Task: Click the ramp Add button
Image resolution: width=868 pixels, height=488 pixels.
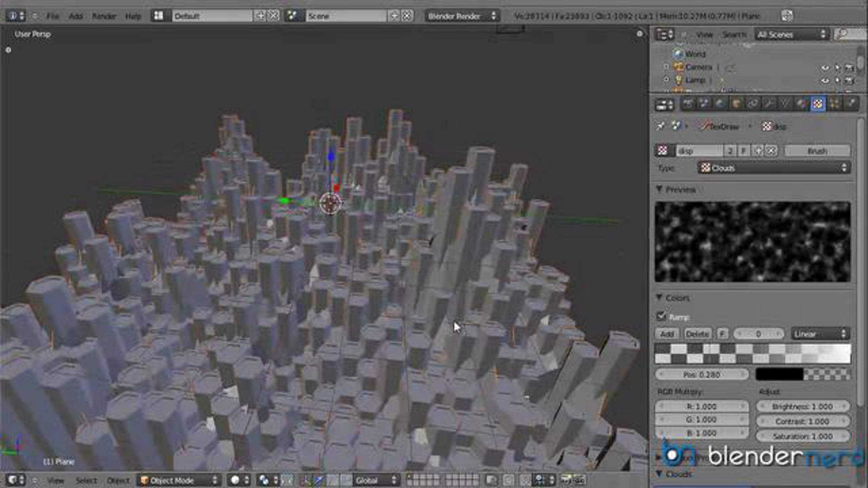Action: pyautogui.click(x=667, y=334)
